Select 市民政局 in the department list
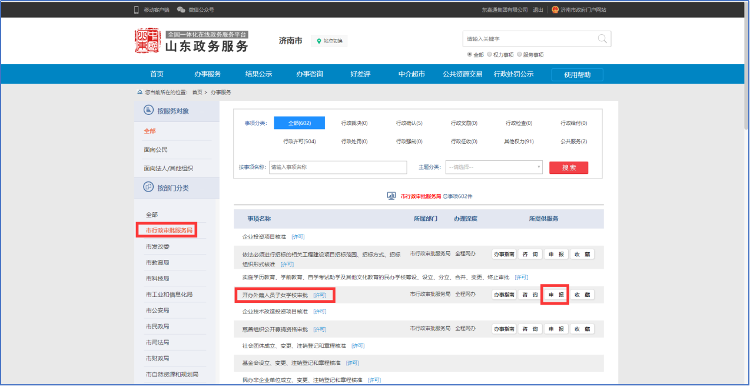The width and height of the screenshot is (750, 386). tap(157, 326)
